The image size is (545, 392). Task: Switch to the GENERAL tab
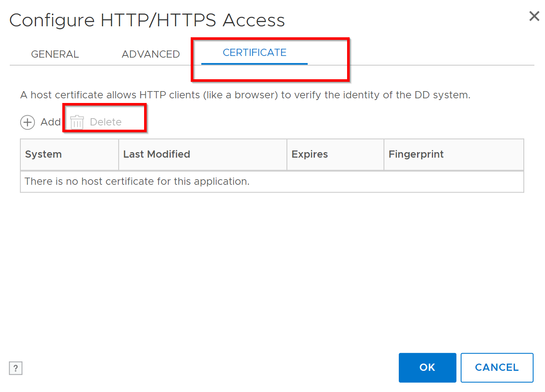(55, 54)
